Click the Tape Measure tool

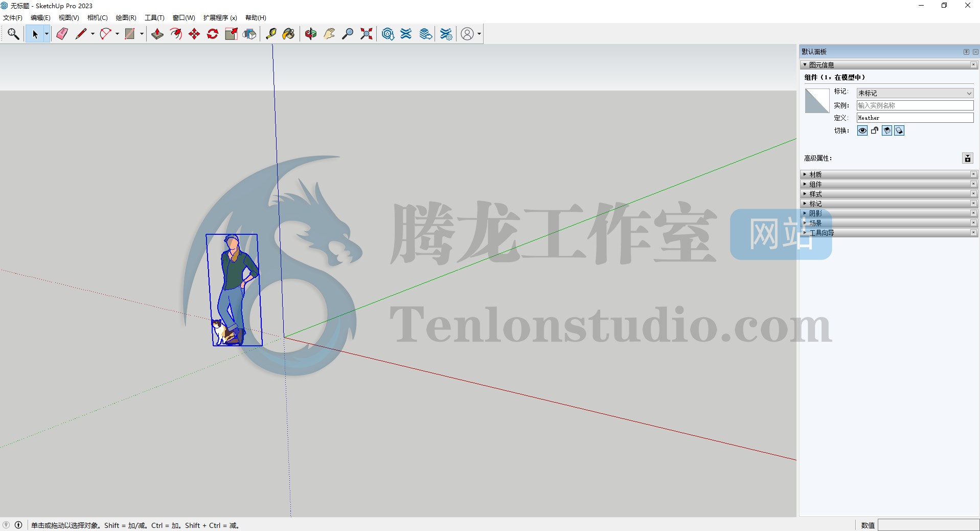271,34
